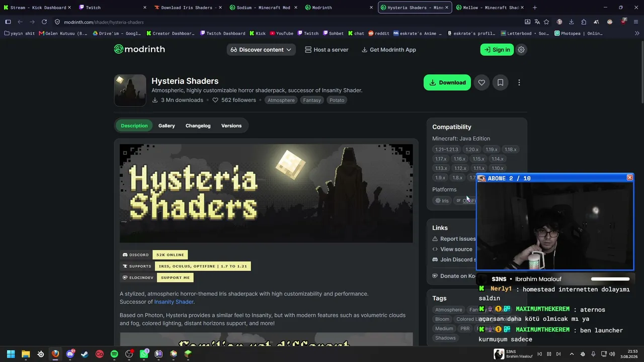Click the translate page icon in address bar
The width and height of the screenshot is (644, 362).
coord(537,22)
